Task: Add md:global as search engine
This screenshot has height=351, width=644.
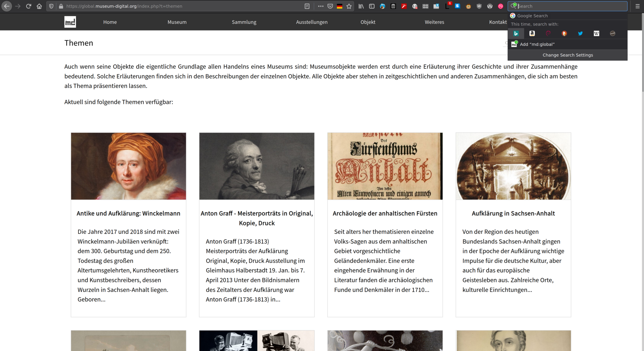Action: (x=568, y=44)
